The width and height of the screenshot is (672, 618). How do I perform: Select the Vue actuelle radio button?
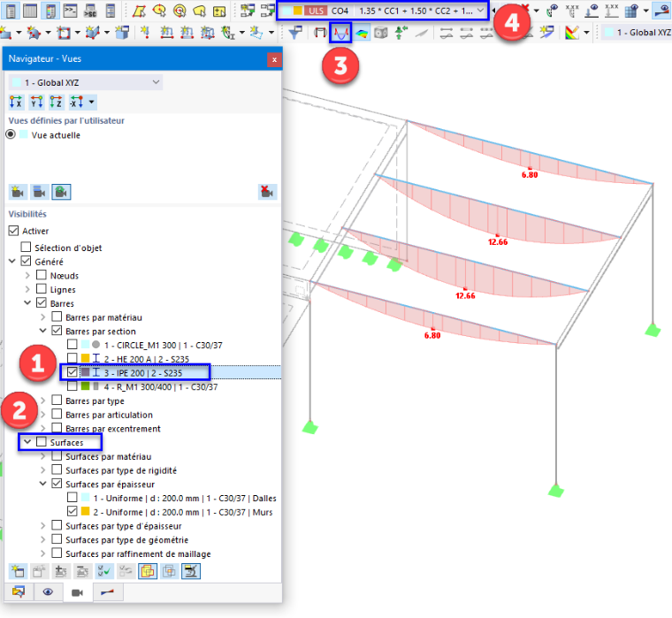click(x=11, y=134)
